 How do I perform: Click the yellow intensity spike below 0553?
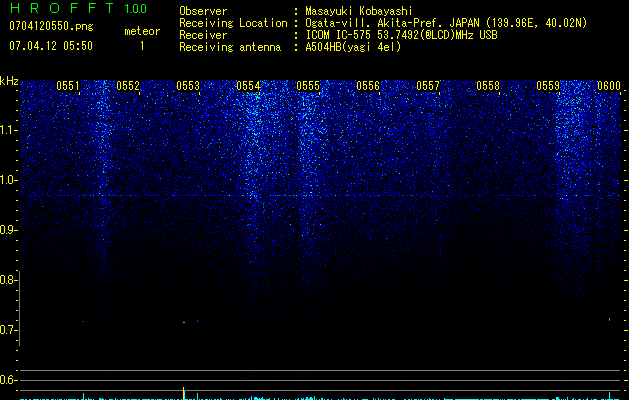[x=184, y=393]
